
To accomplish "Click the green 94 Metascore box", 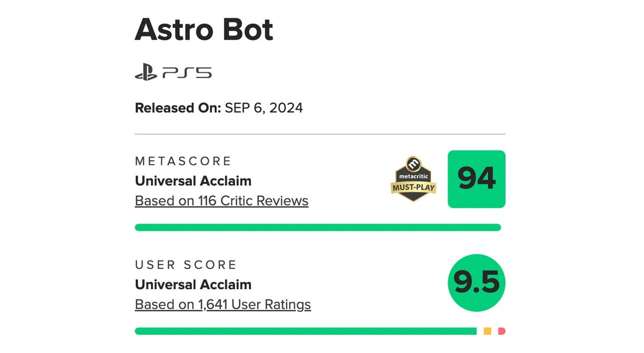I will point(477,179).
